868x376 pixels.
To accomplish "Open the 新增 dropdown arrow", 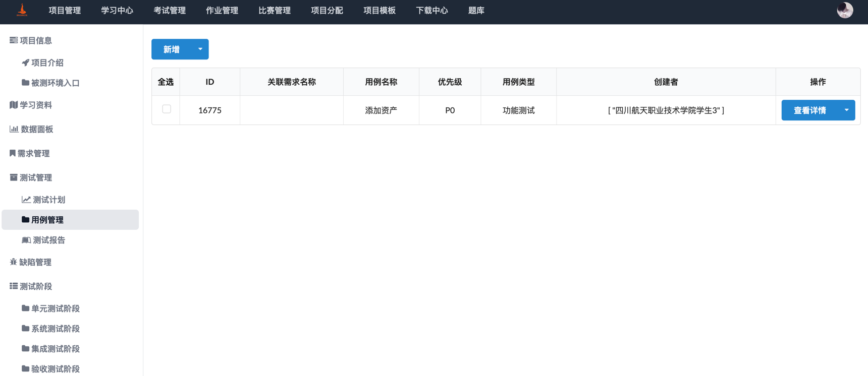I will coord(200,49).
